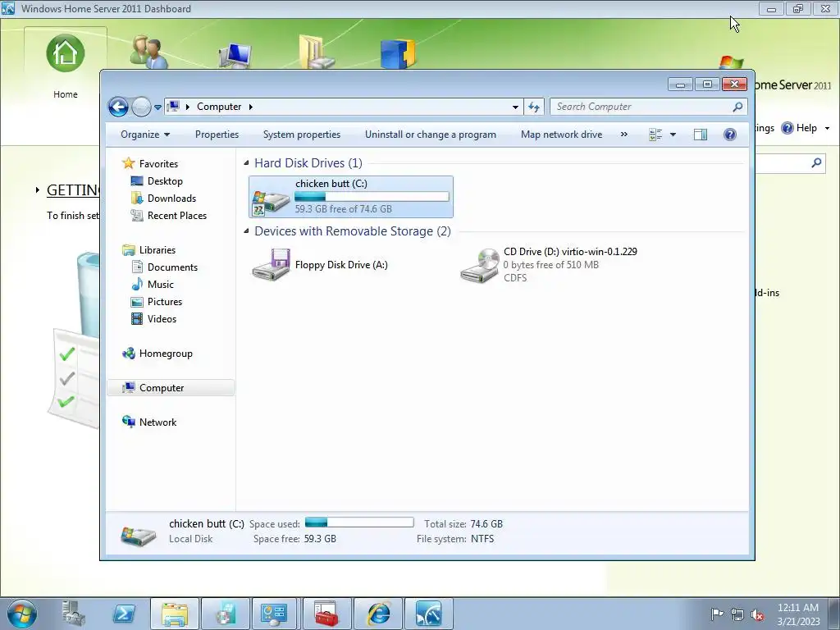Click System properties in toolbar
Viewport: 840px width, 630px height.
(302, 135)
